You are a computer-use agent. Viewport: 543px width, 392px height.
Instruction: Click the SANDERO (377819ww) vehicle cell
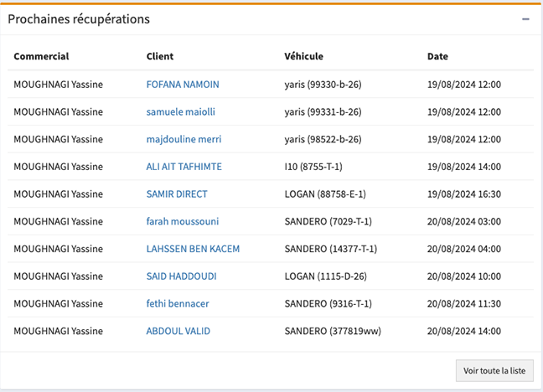pos(333,331)
